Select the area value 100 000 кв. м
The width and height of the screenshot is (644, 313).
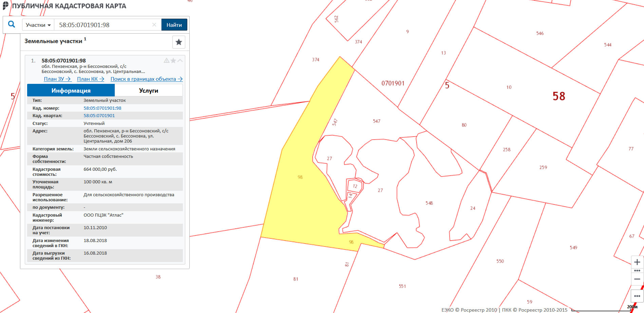[x=98, y=182]
